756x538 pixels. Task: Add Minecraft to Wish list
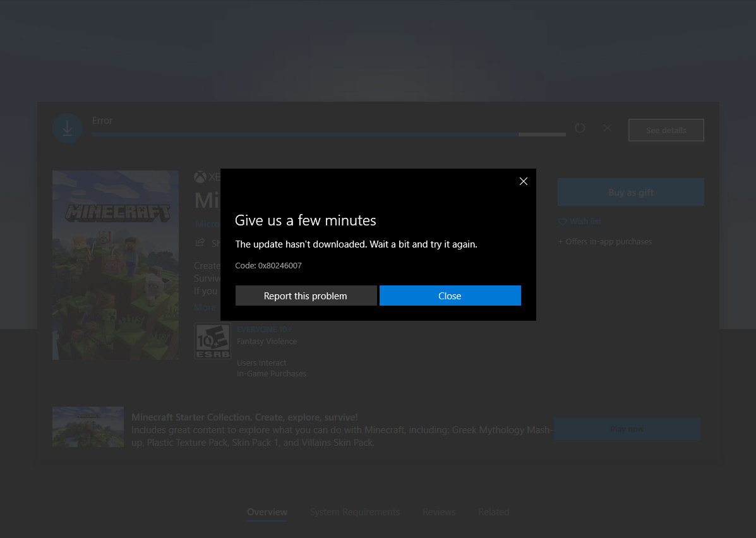(x=580, y=221)
